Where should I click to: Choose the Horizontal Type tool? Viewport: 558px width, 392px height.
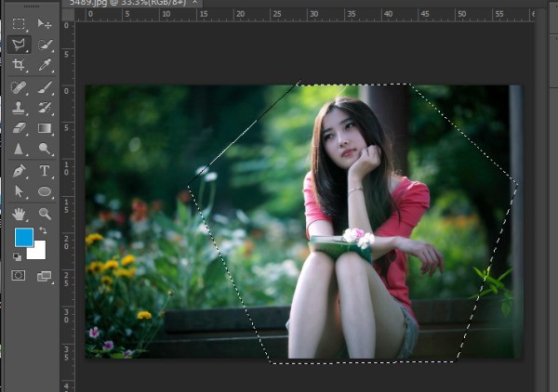[45, 171]
